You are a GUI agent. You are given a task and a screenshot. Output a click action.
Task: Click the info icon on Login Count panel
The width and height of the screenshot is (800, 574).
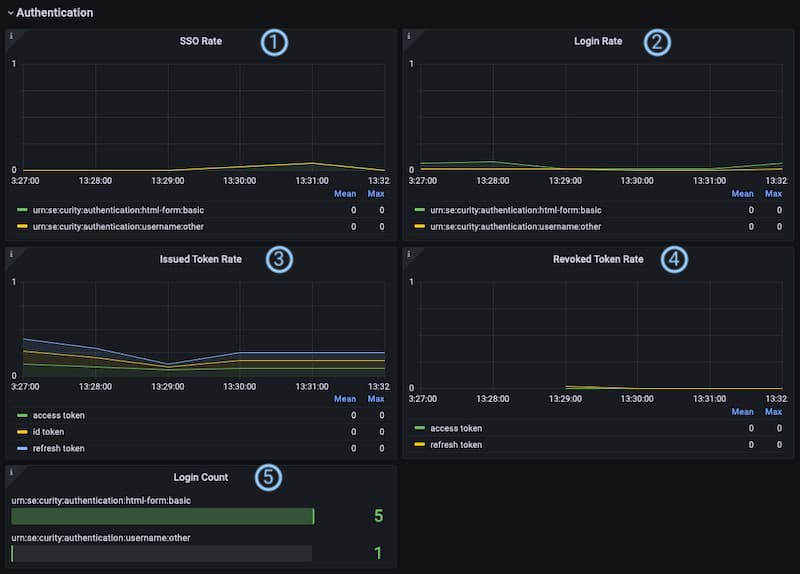[11, 471]
